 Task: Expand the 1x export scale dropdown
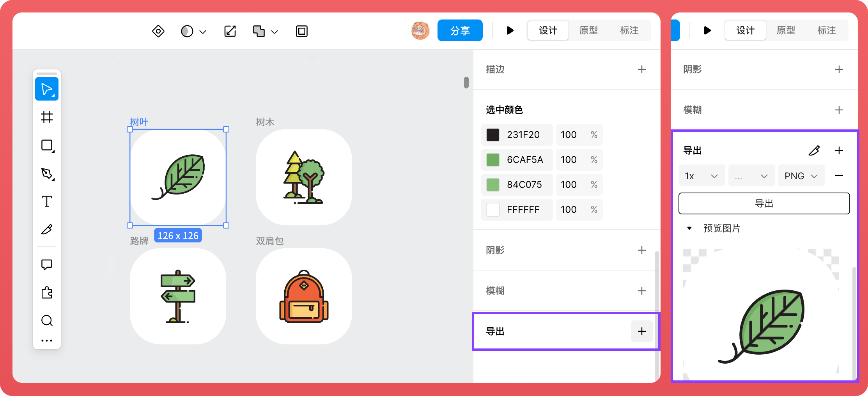701,176
